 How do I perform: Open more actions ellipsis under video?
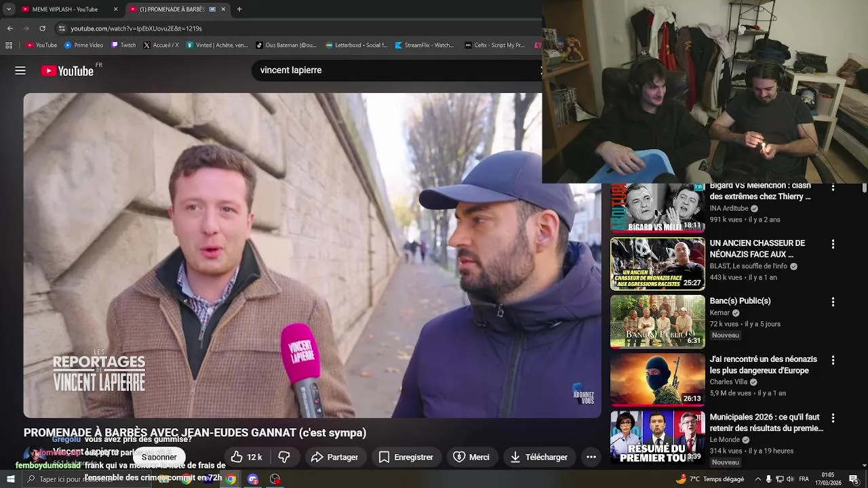coord(591,457)
